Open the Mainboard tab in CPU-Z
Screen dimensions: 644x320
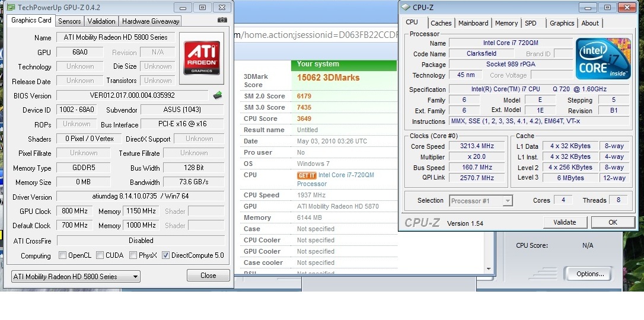coord(473,23)
